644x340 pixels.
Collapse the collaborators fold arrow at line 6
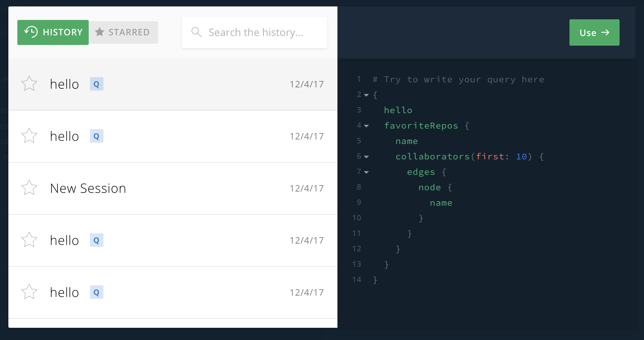point(366,157)
